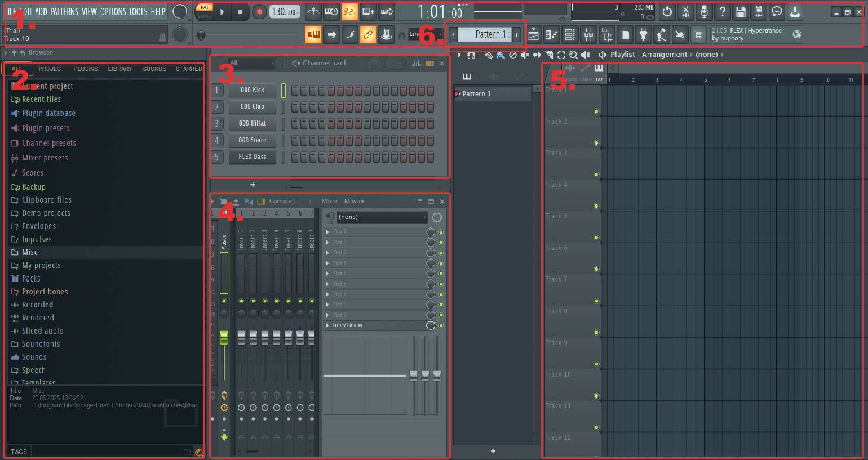
Task: Open the Channel rack All filter dropdown
Action: pos(251,63)
